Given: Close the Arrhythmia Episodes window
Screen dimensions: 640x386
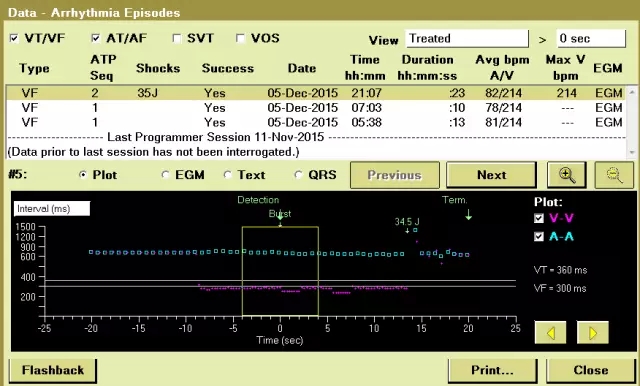Looking at the screenshot, I should [591, 370].
